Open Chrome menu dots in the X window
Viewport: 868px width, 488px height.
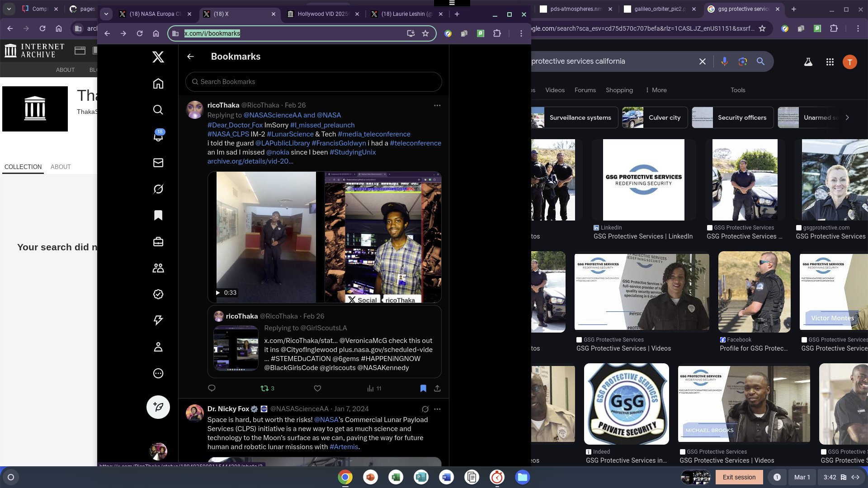coord(521,33)
